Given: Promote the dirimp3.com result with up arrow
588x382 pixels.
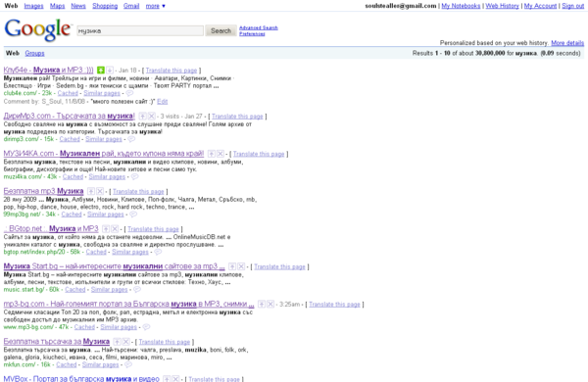Looking at the screenshot, I should [142, 117].
